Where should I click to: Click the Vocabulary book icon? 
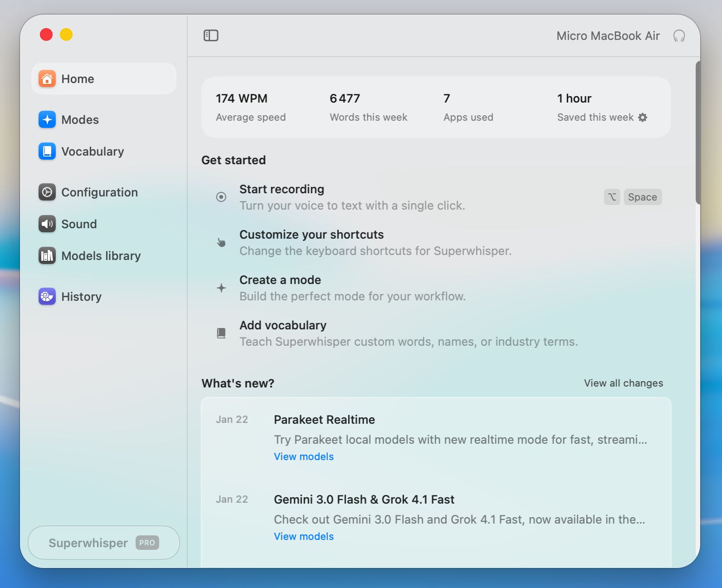(x=47, y=152)
